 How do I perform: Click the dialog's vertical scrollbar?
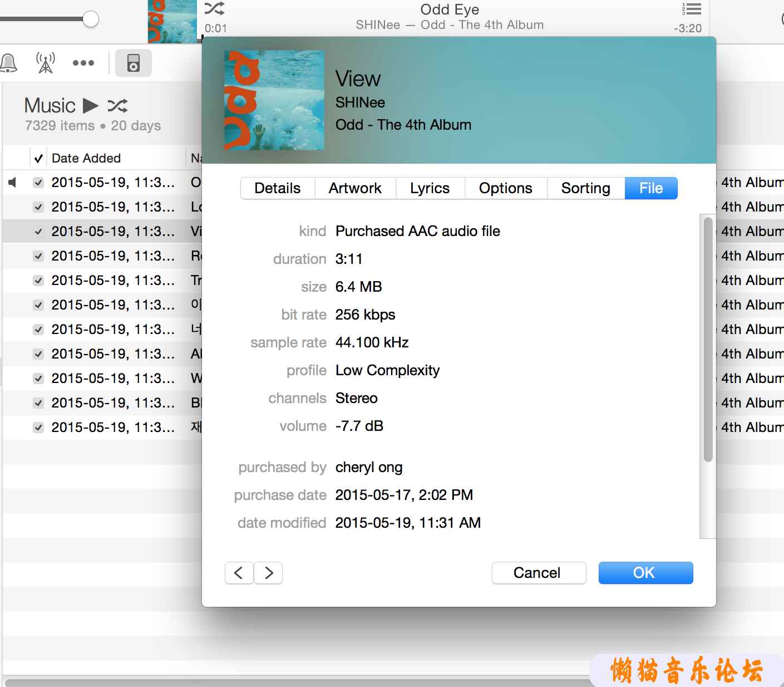[x=708, y=340]
